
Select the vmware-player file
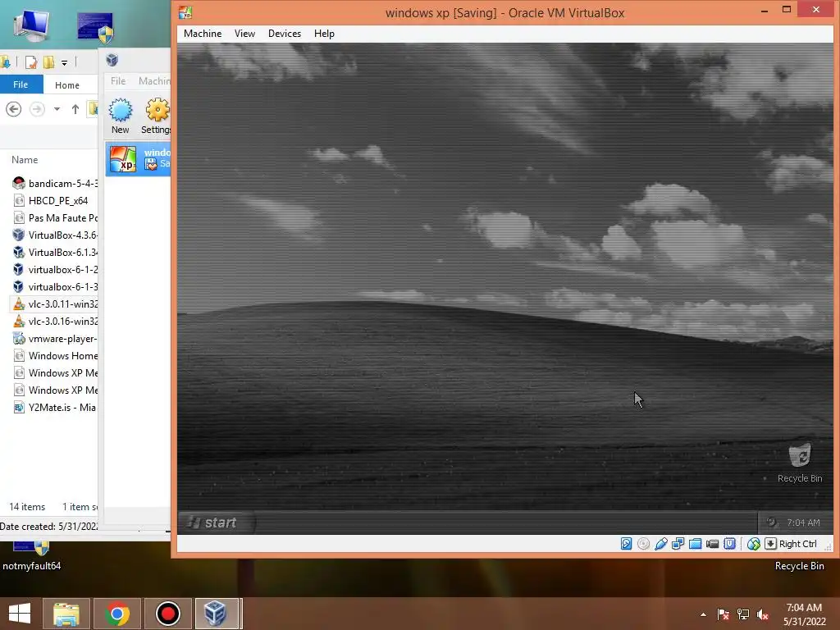(x=55, y=339)
